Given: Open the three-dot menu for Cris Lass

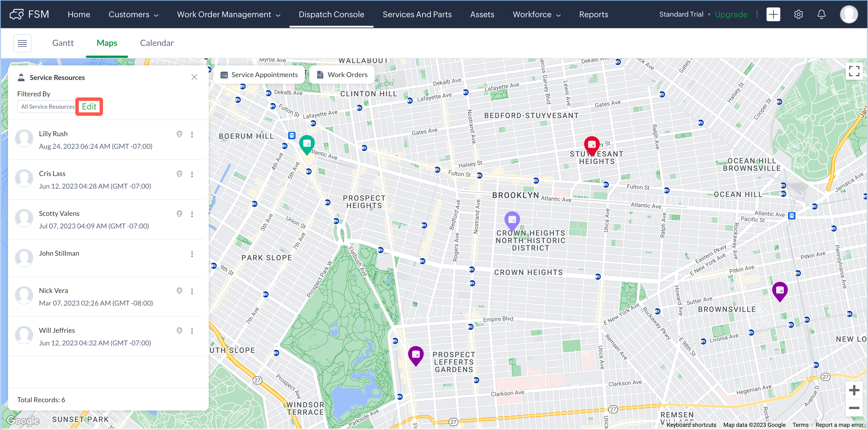Looking at the screenshot, I should coord(192,174).
